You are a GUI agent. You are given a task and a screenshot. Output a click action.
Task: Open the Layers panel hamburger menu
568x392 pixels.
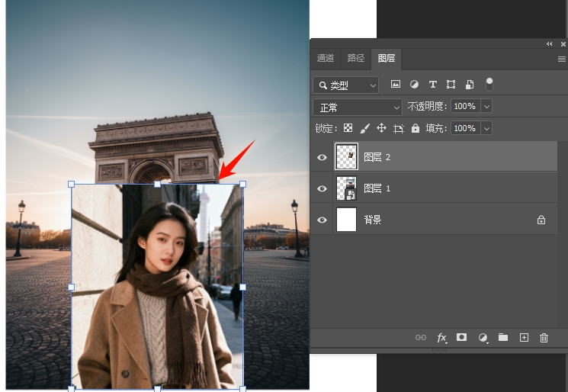coord(561,59)
